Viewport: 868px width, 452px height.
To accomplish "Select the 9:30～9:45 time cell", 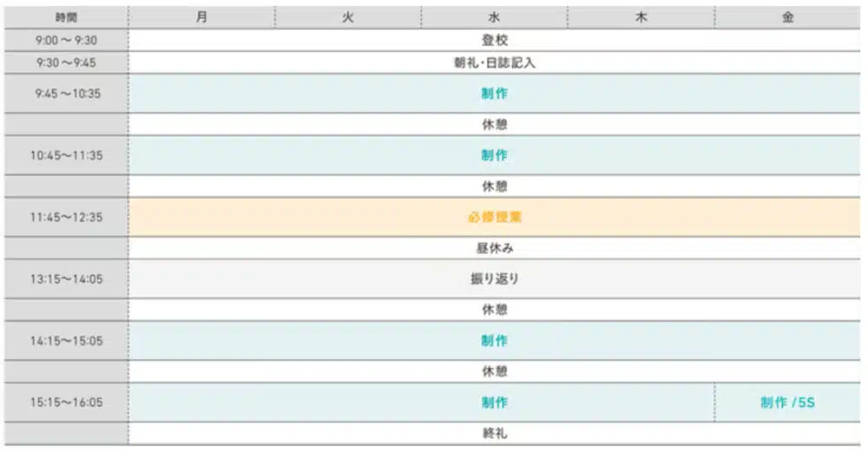I will click(x=66, y=62).
